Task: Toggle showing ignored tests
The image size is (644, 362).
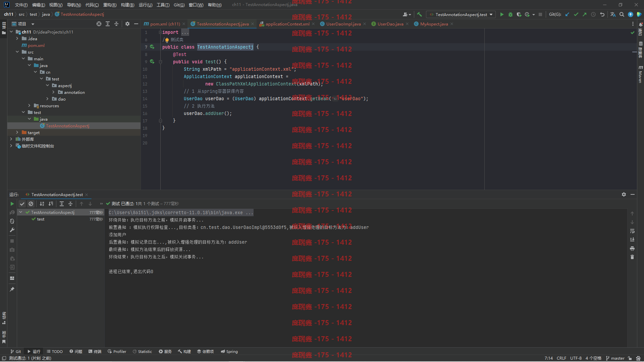Action: click(x=31, y=204)
